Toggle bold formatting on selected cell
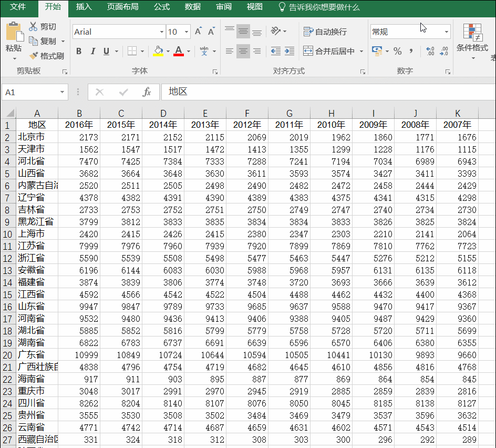Viewport: 496px width, 448px height. click(x=79, y=51)
